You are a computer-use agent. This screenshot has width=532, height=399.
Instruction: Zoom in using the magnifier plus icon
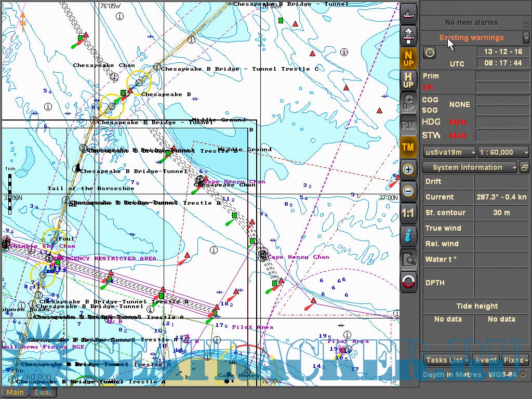(x=409, y=169)
